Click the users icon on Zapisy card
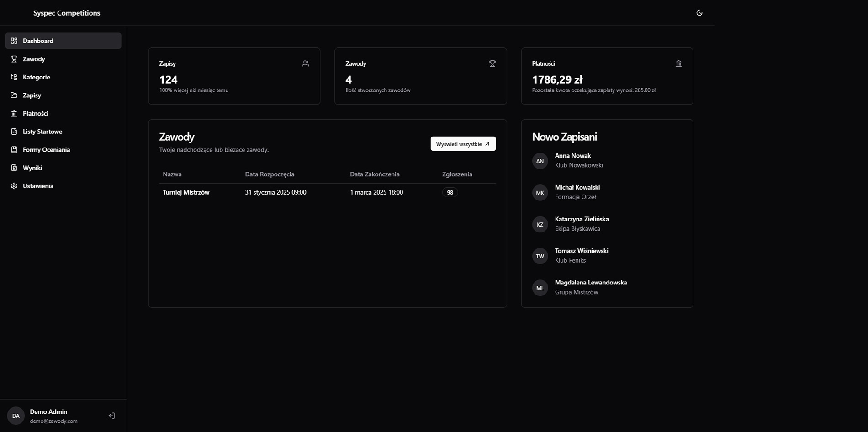The height and width of the screenshot is (432, 868). click(306, 63)
